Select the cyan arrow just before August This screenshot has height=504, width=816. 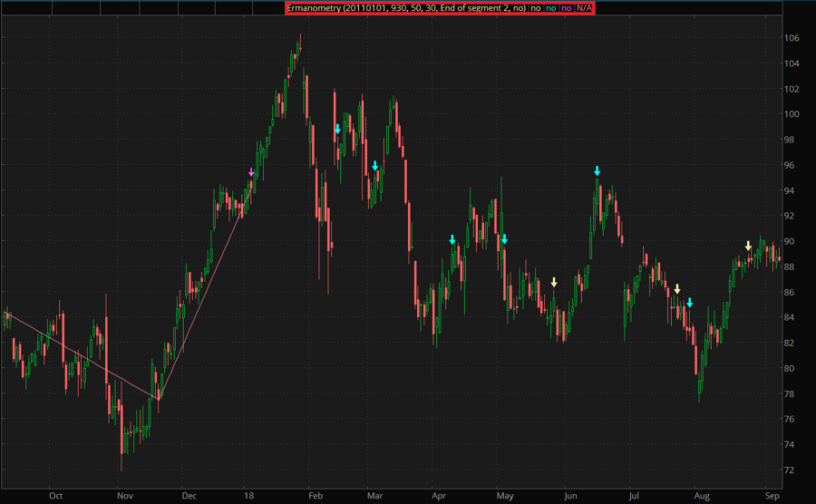(689, 302)
